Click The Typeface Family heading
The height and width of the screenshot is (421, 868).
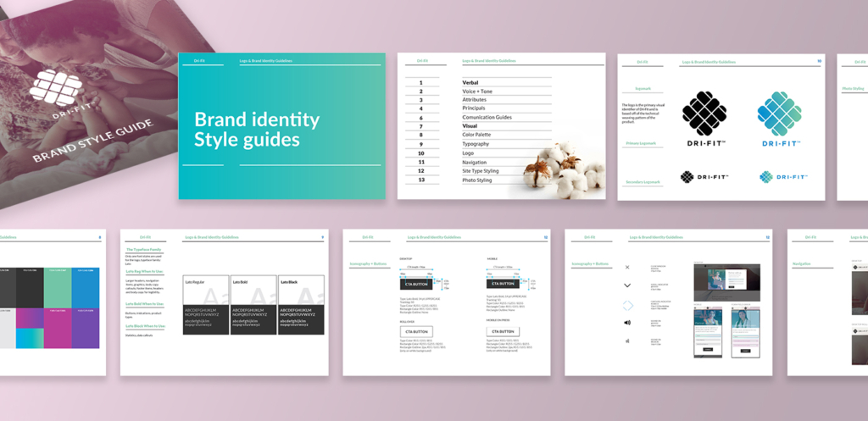[x=143, y=250]
